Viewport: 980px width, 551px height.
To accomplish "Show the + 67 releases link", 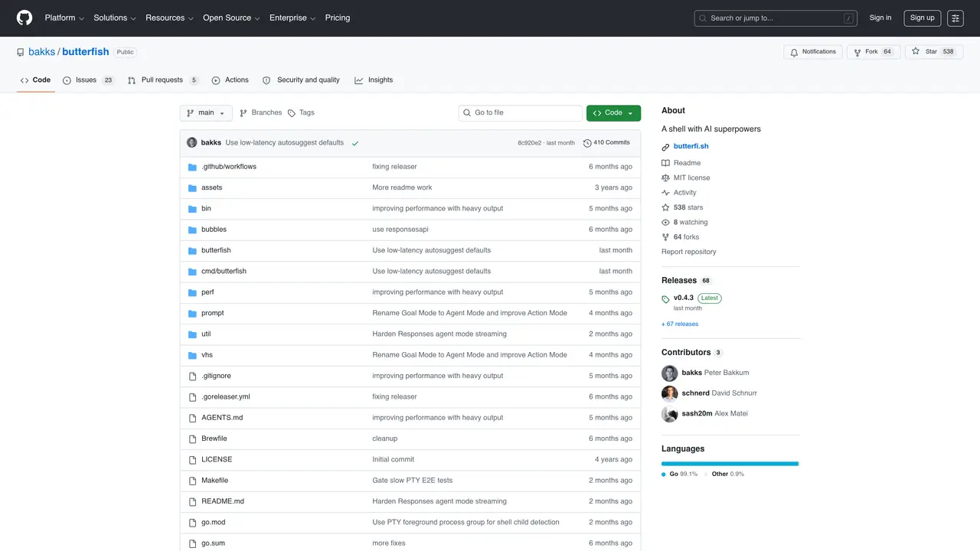I will 680,324.
